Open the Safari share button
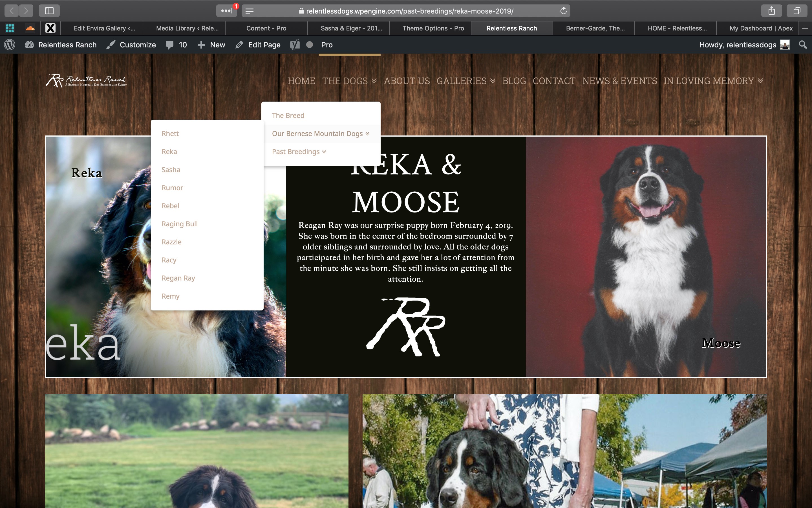 pyautogui.click(x=771, y=11)
